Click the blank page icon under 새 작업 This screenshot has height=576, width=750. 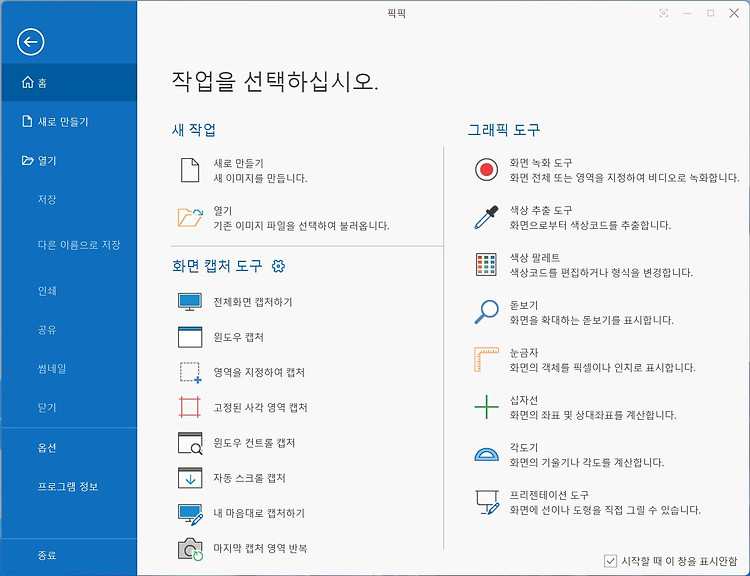(190, 170)
